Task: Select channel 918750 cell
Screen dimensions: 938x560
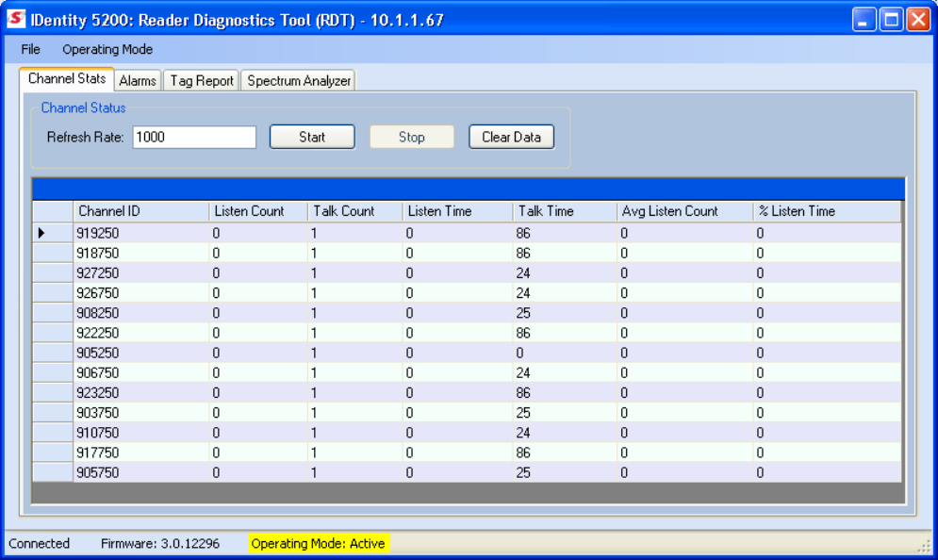Action: pyautogui.click(x=141, y=253)
